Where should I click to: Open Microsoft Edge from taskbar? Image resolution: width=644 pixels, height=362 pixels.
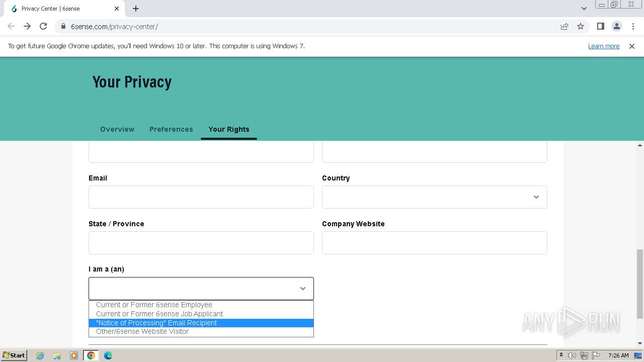pyautogui.click(x=108, y=355)
